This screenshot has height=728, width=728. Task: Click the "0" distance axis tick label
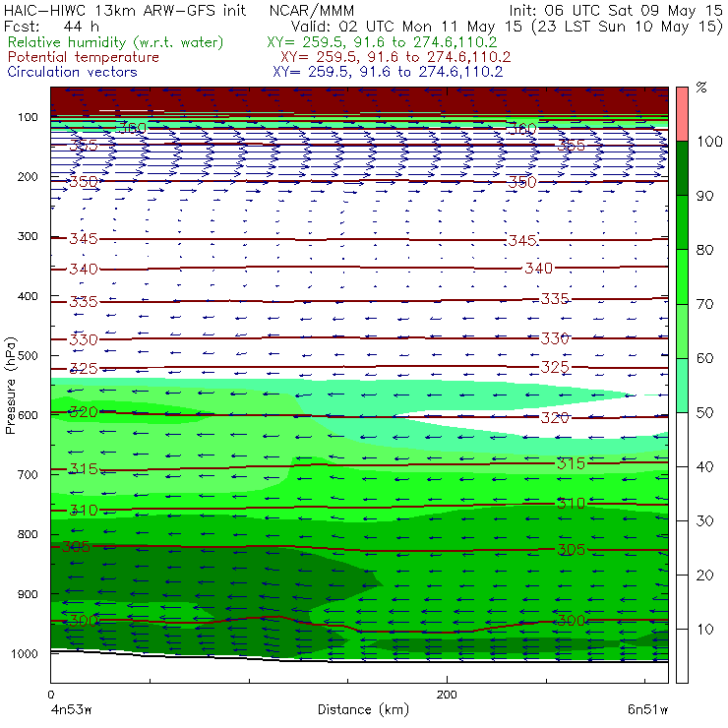50,695
